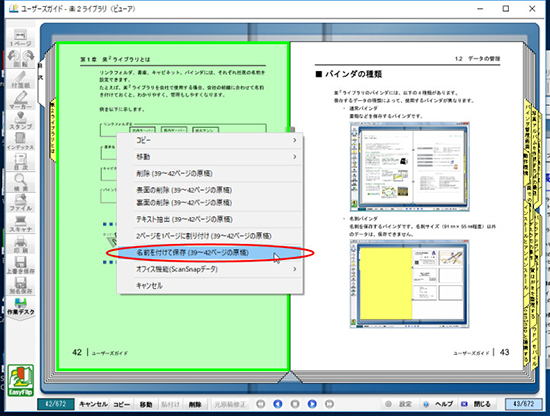Click the blue previous-page arrow button
This screenshot has width=550, height=416.
click(x=278, y=404)
